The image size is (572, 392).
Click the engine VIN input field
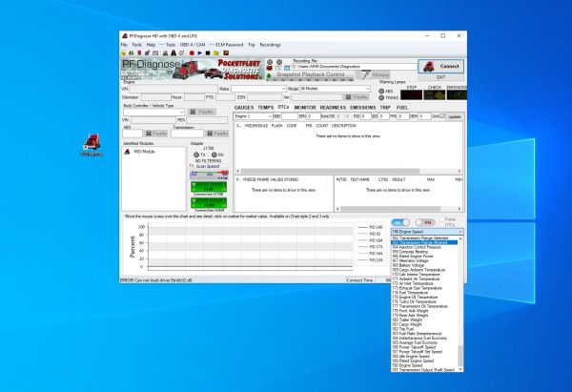pos(174,89)
